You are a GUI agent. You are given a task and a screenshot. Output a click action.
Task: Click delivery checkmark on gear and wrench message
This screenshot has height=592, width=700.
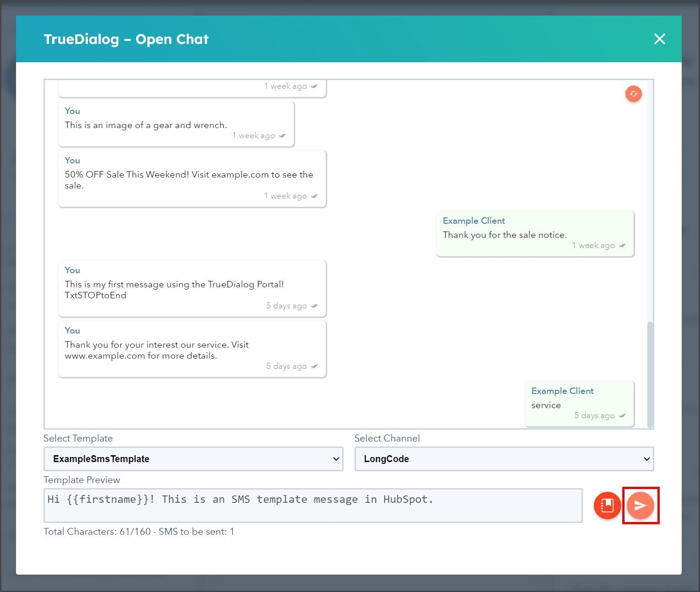tap(282, 136)
